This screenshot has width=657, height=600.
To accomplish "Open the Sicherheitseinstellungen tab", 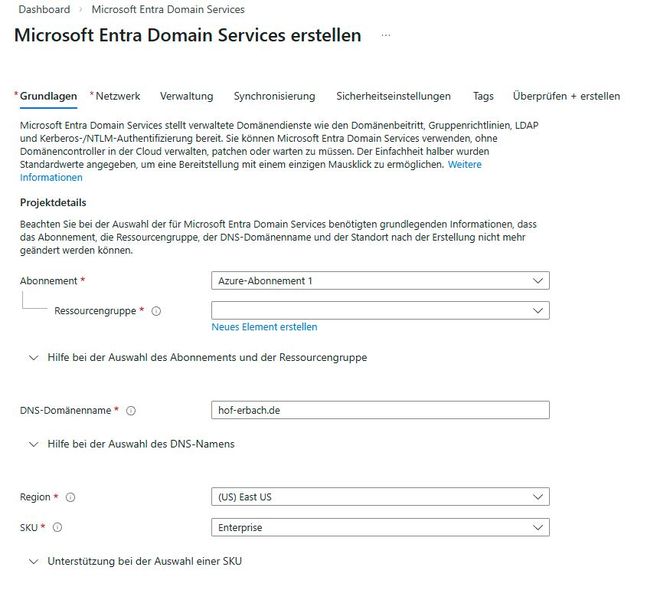I will [x=393, y=96].
